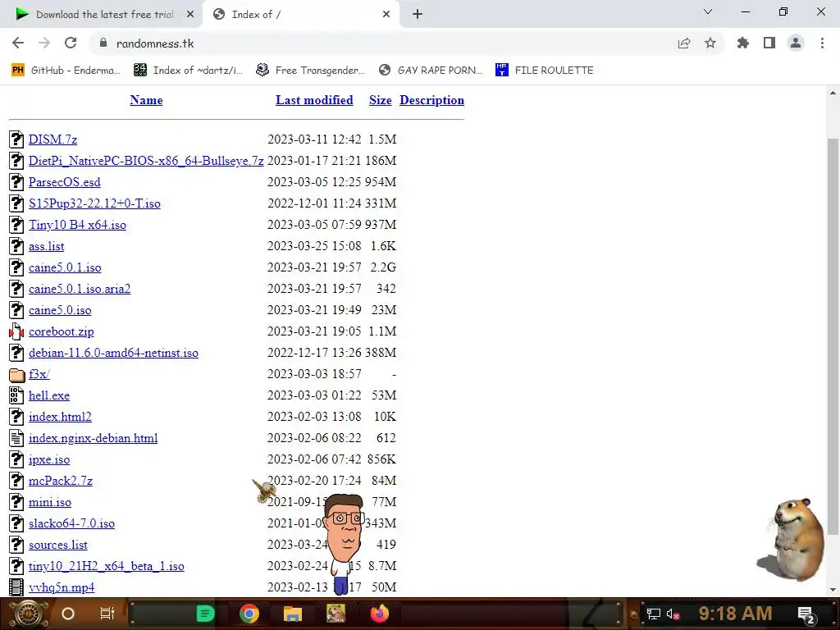Unmute the volume tray icon
840x630 pixels.
click(x=673, y=614)
